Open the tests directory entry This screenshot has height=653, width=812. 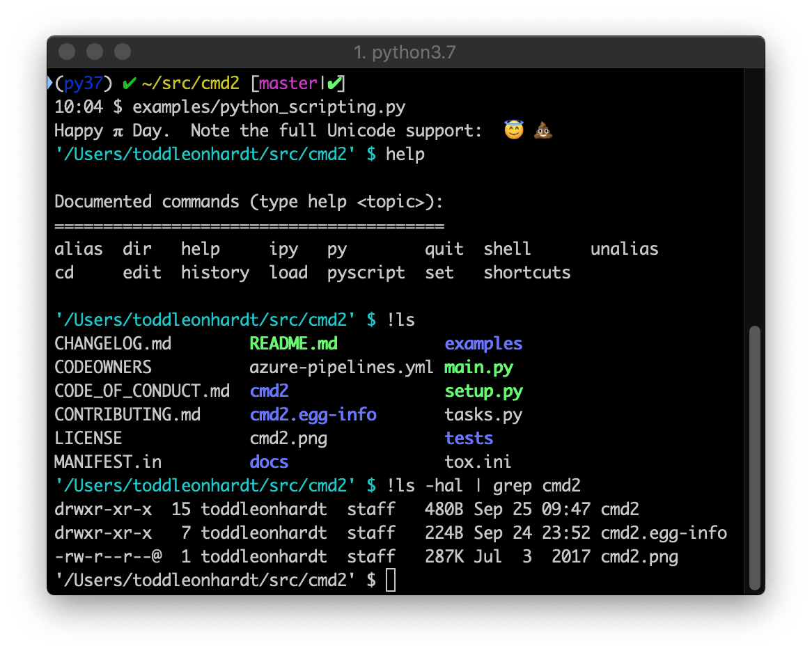[x=469, y=438]
